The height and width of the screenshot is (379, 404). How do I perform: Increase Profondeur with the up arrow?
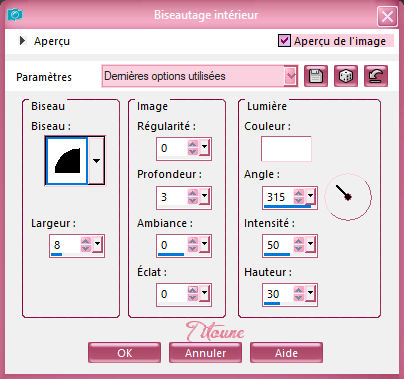[193, 193]
